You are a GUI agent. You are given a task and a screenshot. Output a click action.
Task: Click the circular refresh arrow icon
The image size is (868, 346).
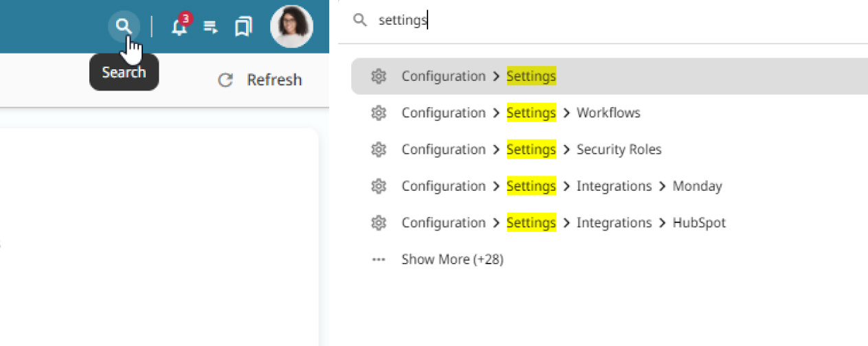pyautogui.click(x=225, y=80)
